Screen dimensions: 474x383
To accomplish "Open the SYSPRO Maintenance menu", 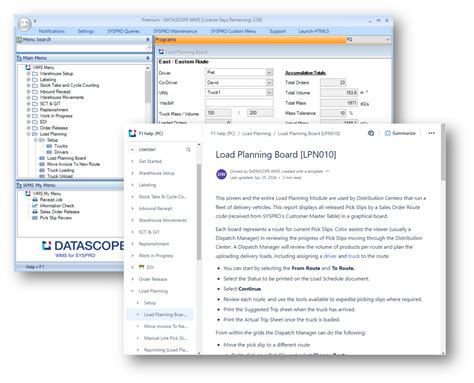I will (175, 31).
